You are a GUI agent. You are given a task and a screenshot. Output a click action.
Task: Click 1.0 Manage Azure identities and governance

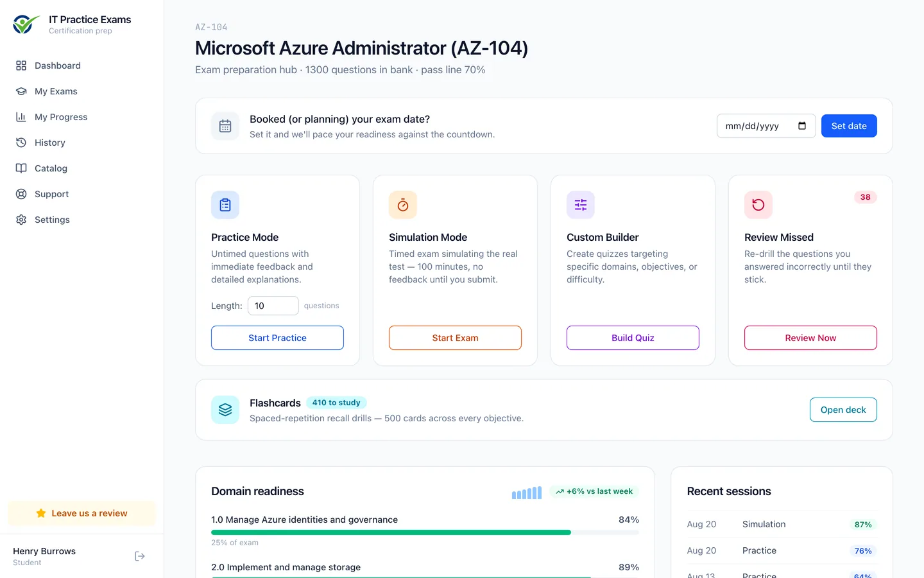305,520
